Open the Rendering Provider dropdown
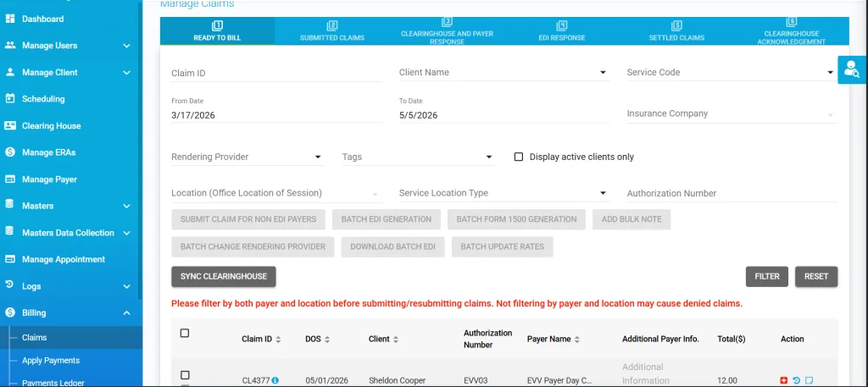868x387 pixels. tap(248, 157)
